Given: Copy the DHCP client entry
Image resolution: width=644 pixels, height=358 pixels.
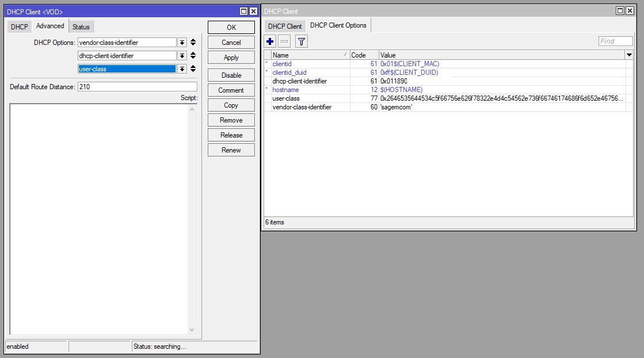Looking at the screenshot, I should click(x=231, y=105).
